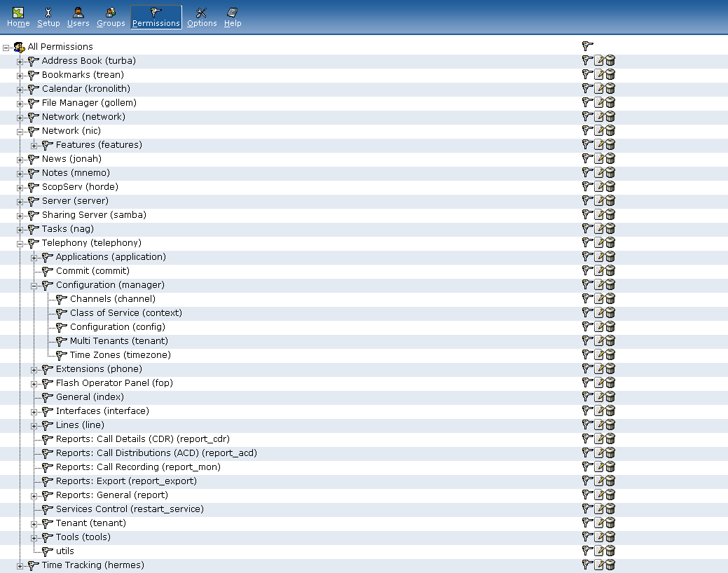
Task: Select Reports: Call Distributions (ACD) row
Action: 364,453
